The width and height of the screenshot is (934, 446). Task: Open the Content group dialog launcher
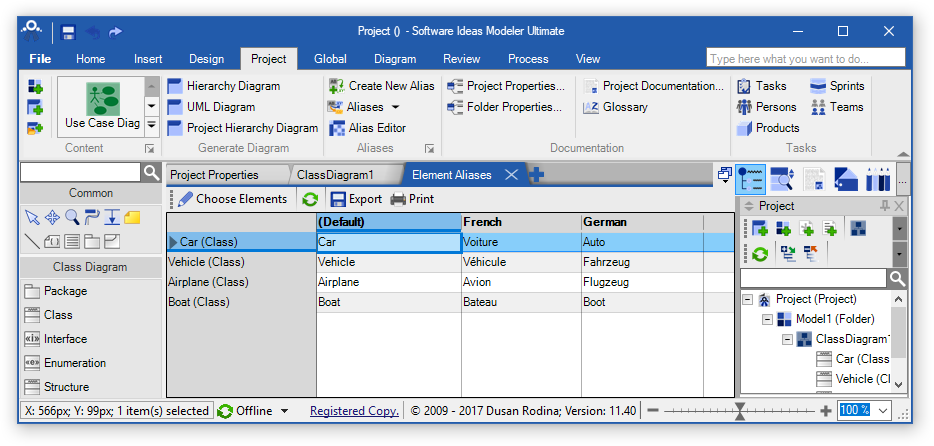pos(150,148)
